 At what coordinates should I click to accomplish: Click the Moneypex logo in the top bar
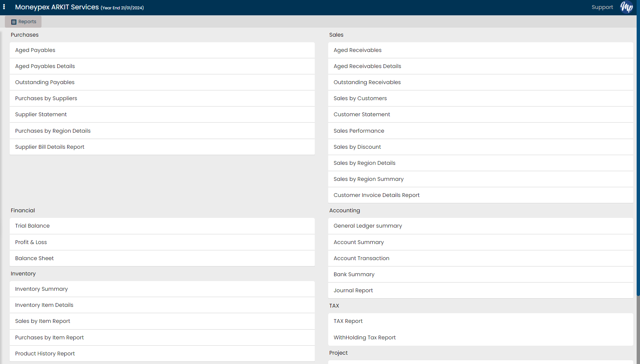click(627, 7)
